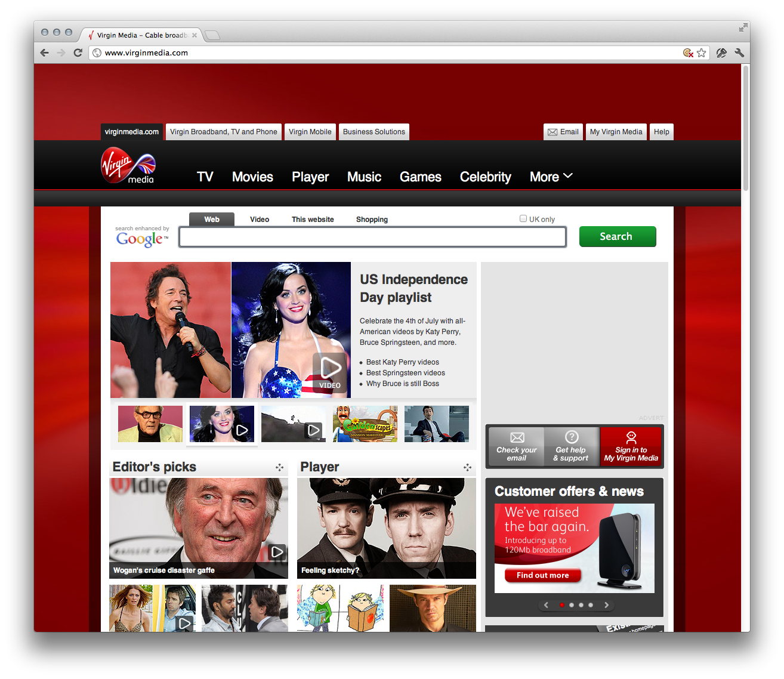
Task: Switch to the Video search tab
Action: click(260, 220)
